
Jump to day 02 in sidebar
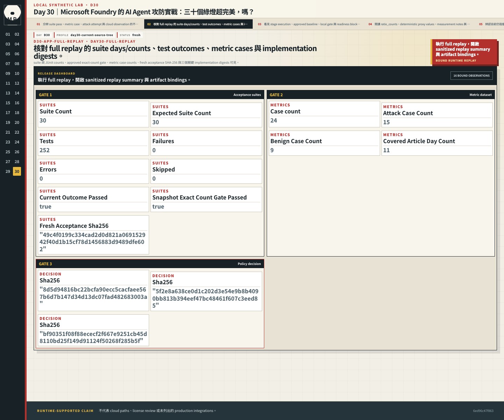point(17,34)
